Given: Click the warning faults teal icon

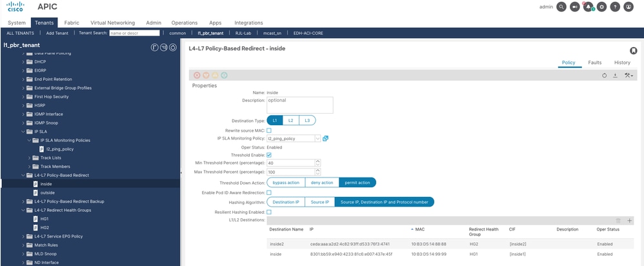Looking at the screenshot, I should (224, 76).
